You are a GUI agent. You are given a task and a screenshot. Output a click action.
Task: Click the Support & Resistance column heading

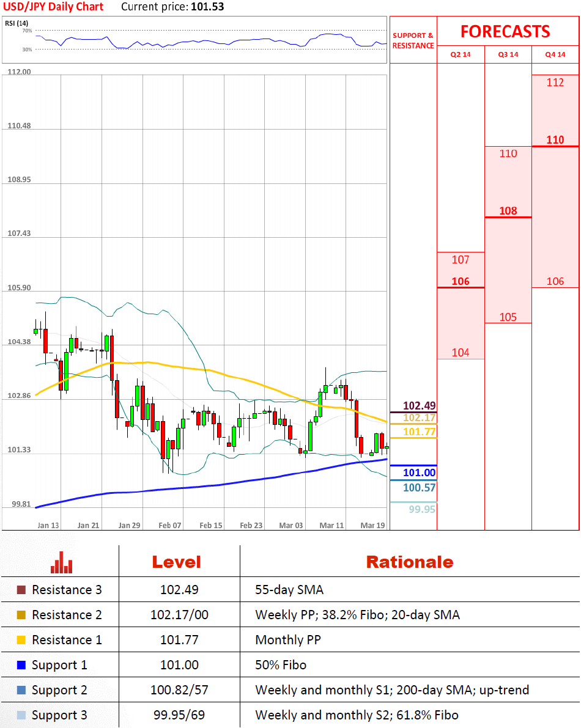pyautogui.click(x=413, y=40)
